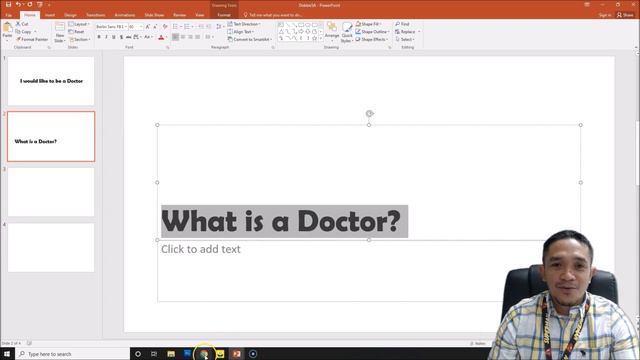Screen dimensions: 640x360
Task: Open the Windows Start menu
Action: click(7, 354)
